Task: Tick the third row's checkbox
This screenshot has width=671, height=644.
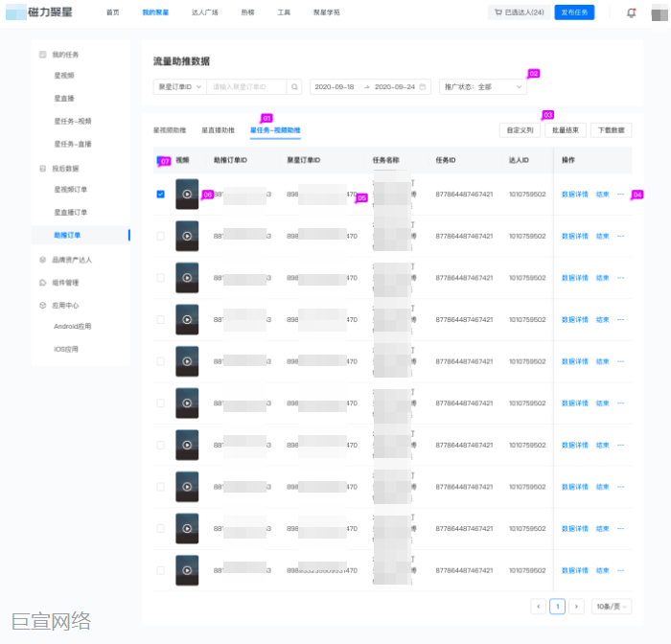Action: [160, 278]
